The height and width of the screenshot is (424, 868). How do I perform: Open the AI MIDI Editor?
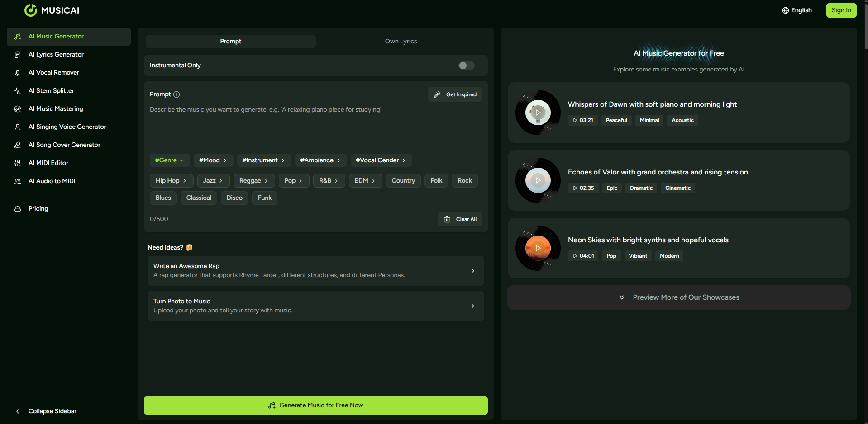48,163
